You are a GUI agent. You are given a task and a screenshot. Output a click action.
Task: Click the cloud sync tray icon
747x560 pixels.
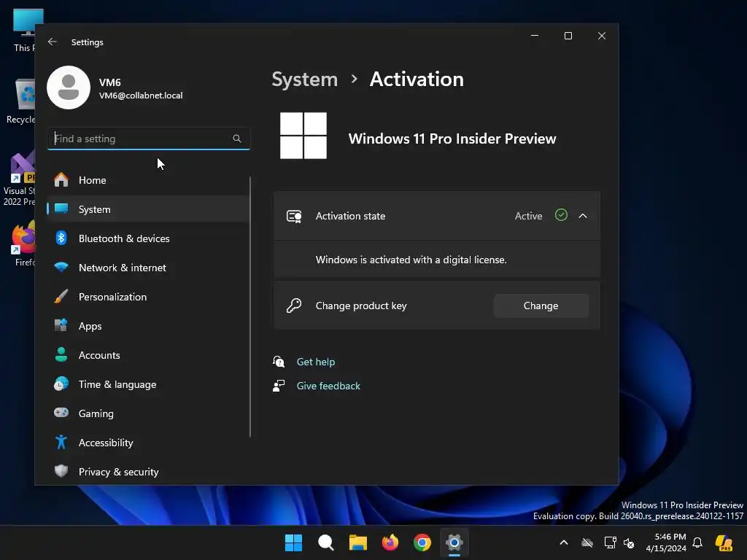coord(587,542)
